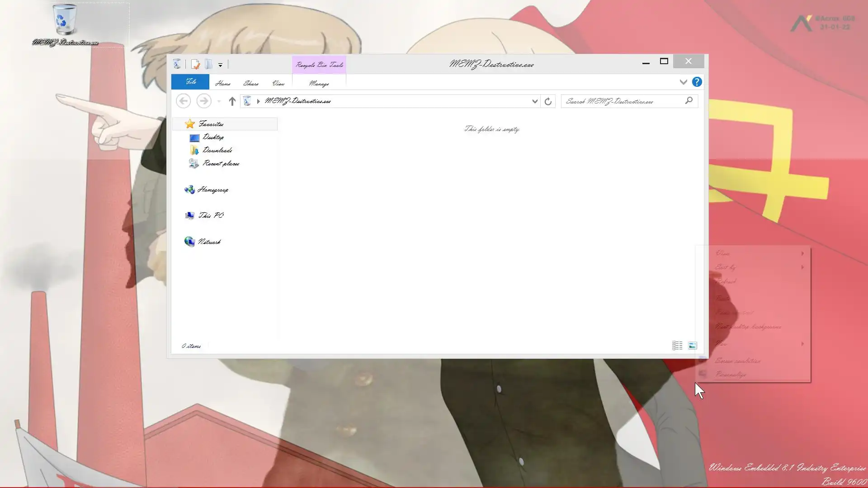
Task: Click the Refresh button beside address bar
Action: tap(548, 101)
